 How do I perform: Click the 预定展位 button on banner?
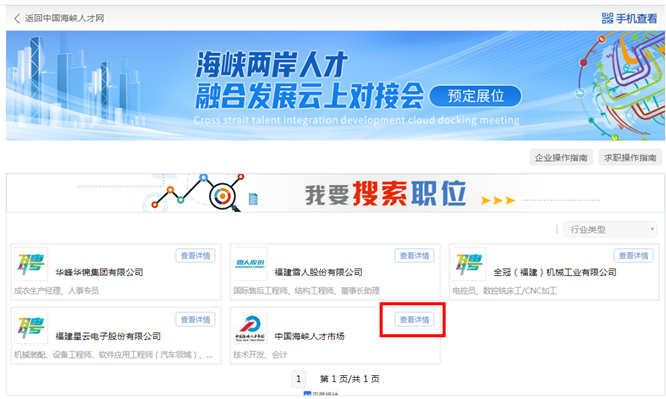(475, 96)
